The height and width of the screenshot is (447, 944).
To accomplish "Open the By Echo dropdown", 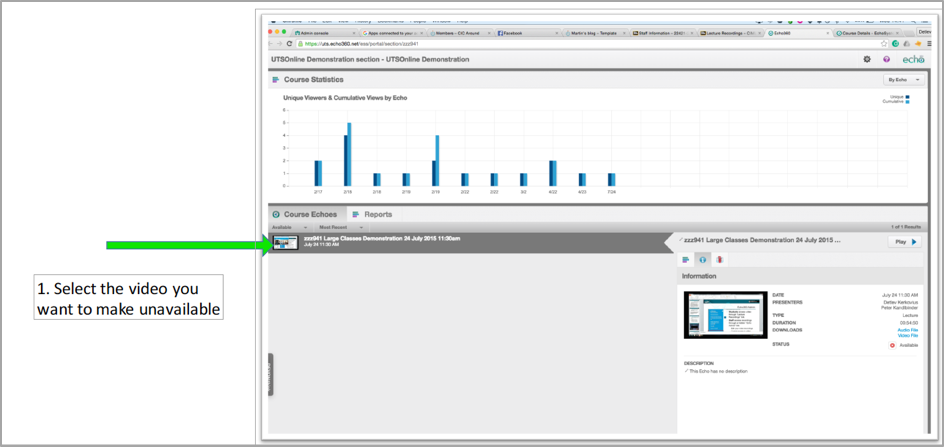I will [x=903, y=79].
